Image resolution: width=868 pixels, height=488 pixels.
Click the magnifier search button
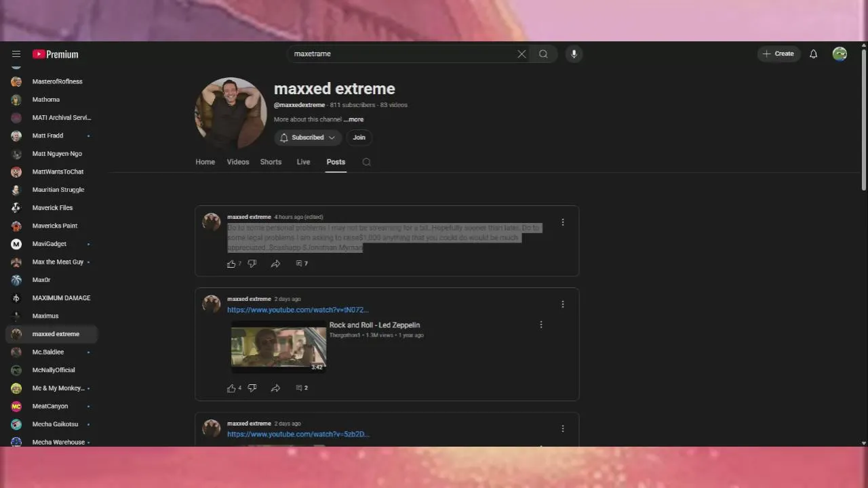[x=543, y=54]
